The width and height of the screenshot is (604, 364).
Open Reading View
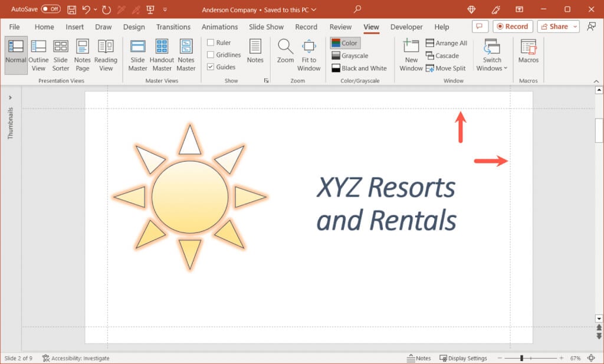[106, 55]
